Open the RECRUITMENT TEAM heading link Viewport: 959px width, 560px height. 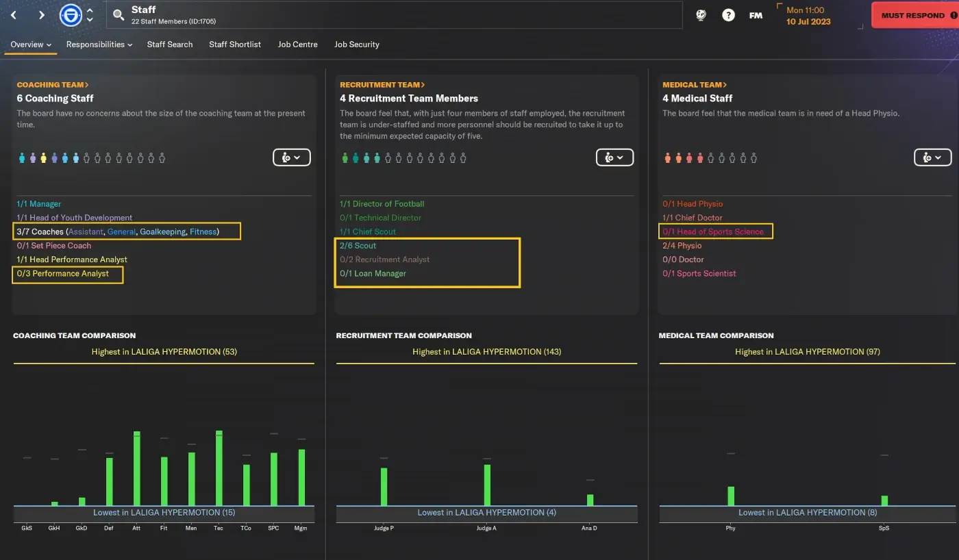(x=382, y=85)
